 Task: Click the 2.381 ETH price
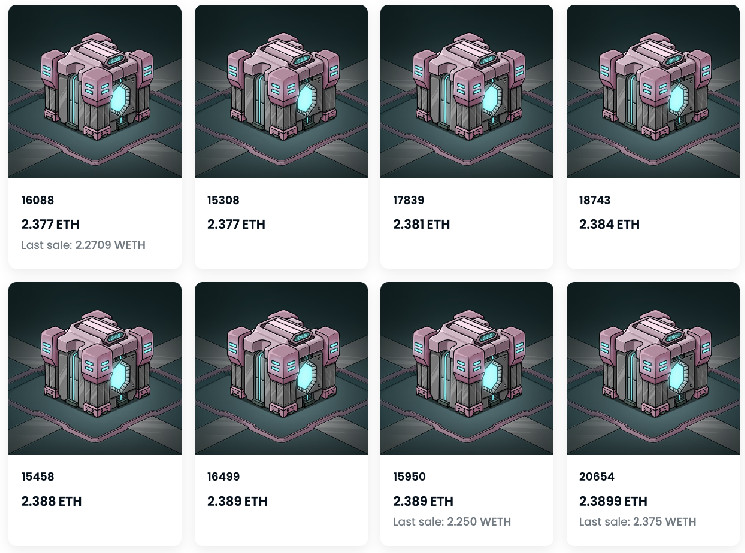(x=422, y=224)
